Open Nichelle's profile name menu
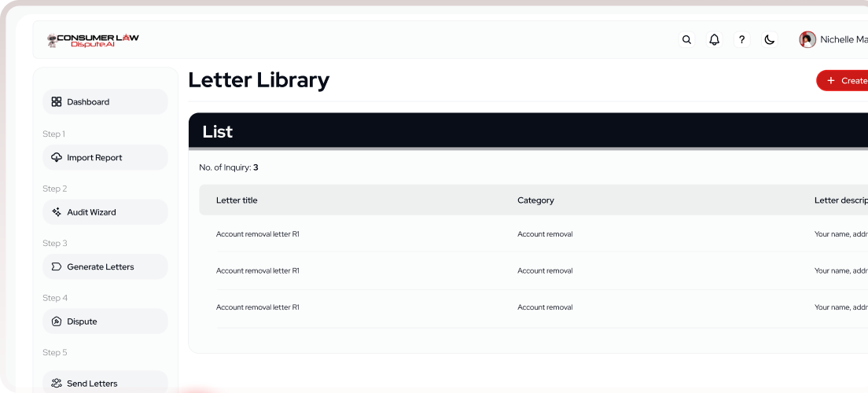This screenshot has width=868, height=393. coord(843,39)
